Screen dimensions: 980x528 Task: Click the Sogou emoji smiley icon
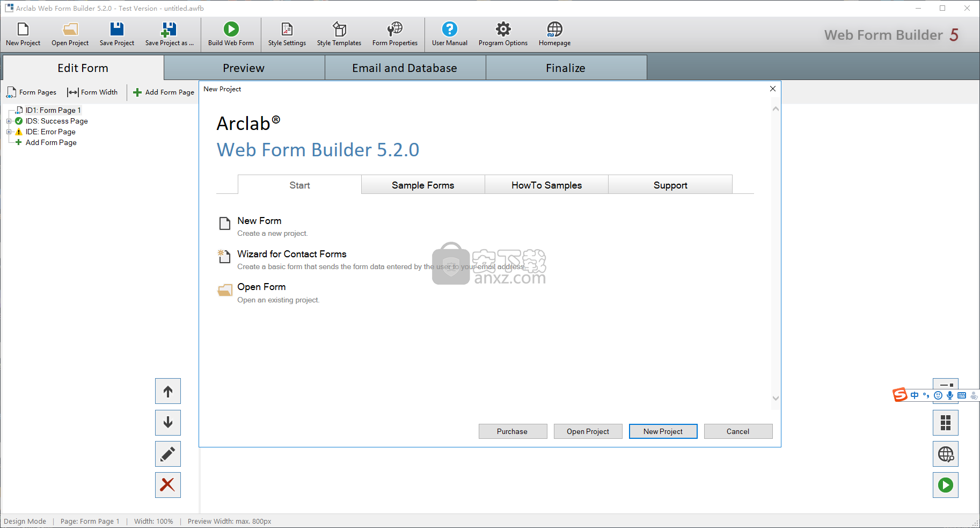(938, 395)
